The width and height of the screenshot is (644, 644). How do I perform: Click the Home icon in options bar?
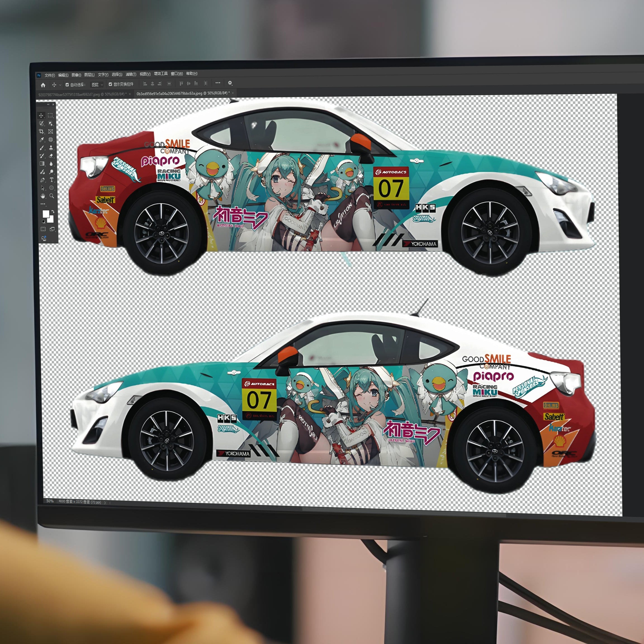pyautogui.click(x=43, y=85)
